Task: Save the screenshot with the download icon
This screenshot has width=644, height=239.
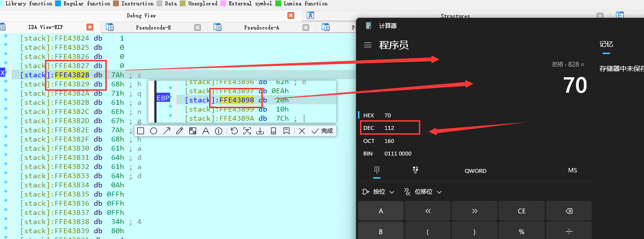Action: [260, 131]
